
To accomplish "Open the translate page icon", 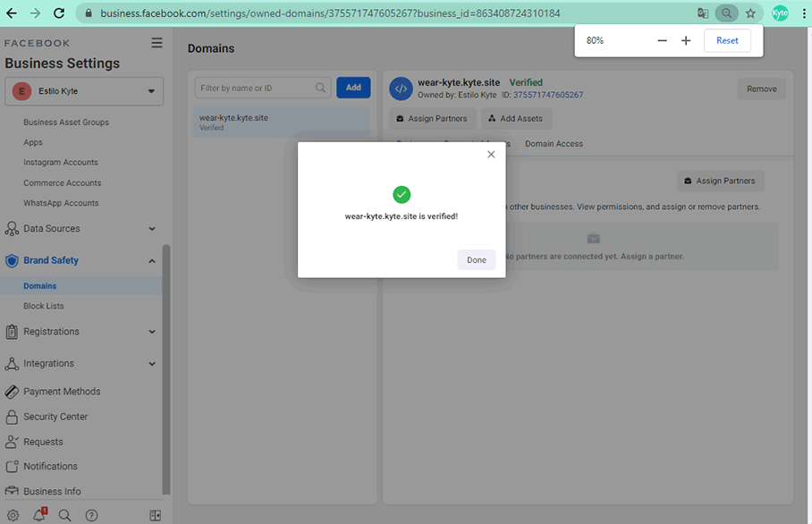I will pos(703,13).
